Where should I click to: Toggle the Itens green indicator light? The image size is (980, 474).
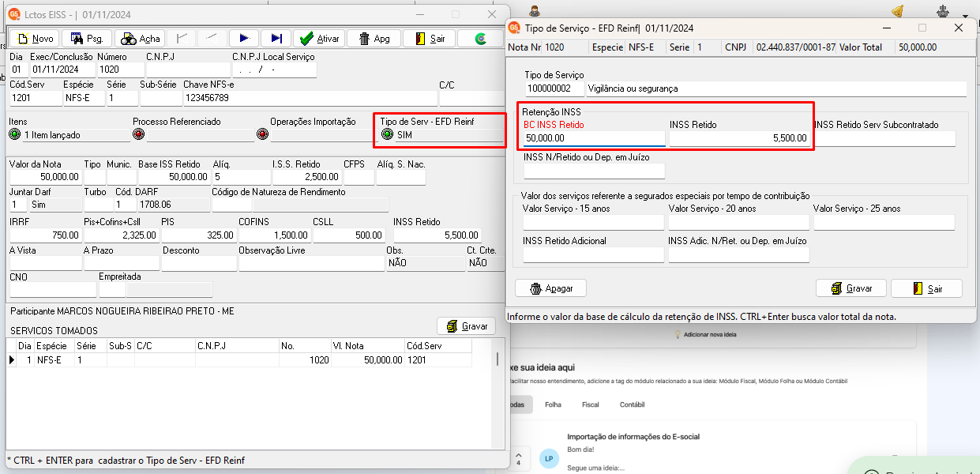15,135
